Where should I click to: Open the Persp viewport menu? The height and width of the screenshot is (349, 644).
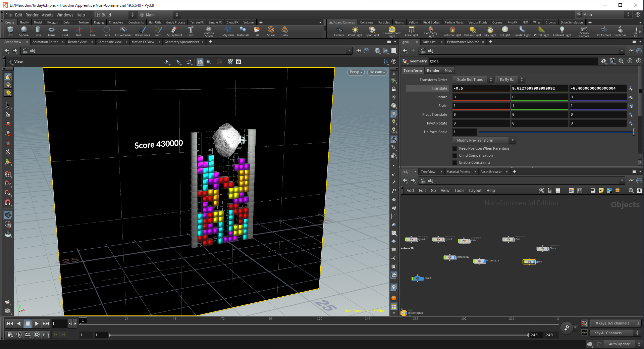click(x=356, y=72)
